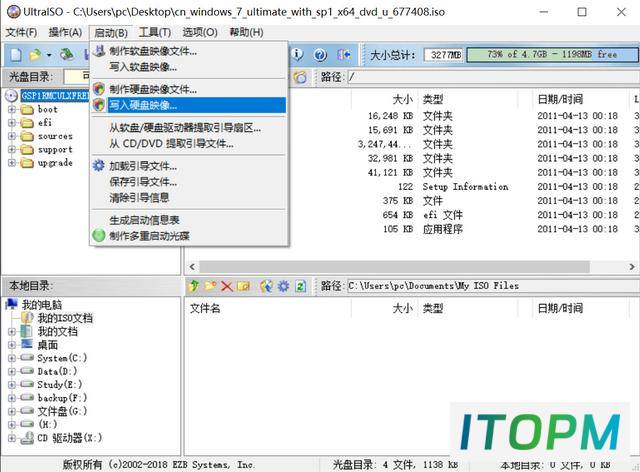Expand the efi folder node
Screen dimensions: 640x472
tap(11, 122)
